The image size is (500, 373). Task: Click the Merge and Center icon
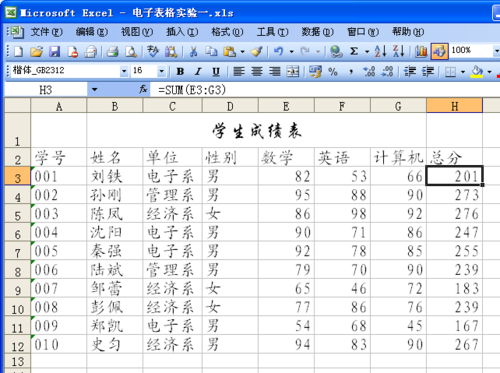293,71
